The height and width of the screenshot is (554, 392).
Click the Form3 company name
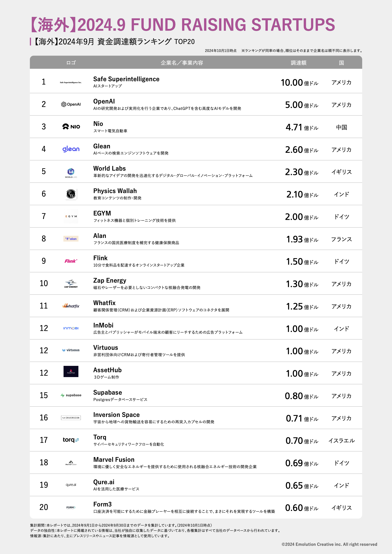(x=102, y=504)
